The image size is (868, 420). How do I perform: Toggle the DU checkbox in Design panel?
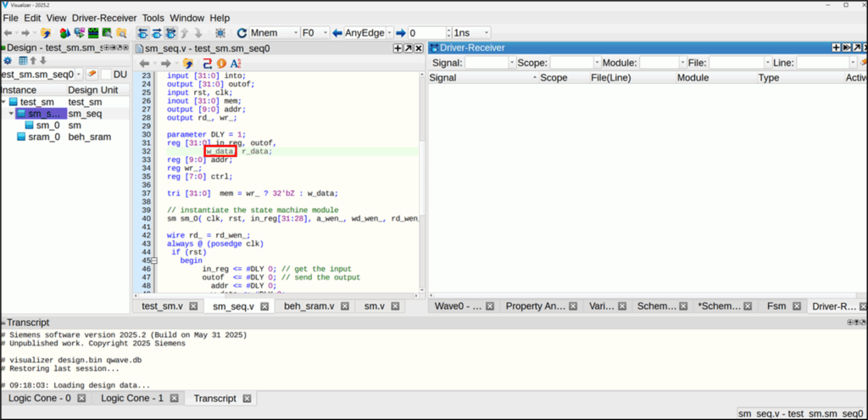(107, 76)
